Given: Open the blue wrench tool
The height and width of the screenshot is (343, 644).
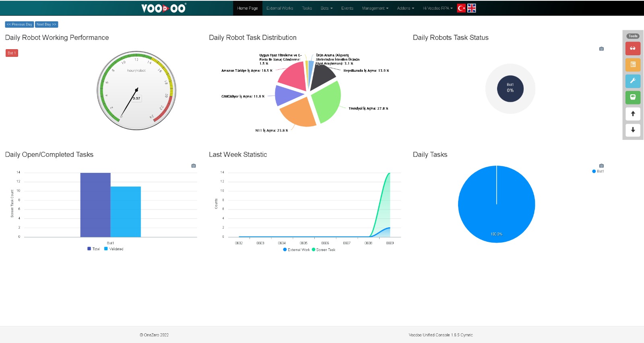Looking at the screenshot, I should coord(633,81).
